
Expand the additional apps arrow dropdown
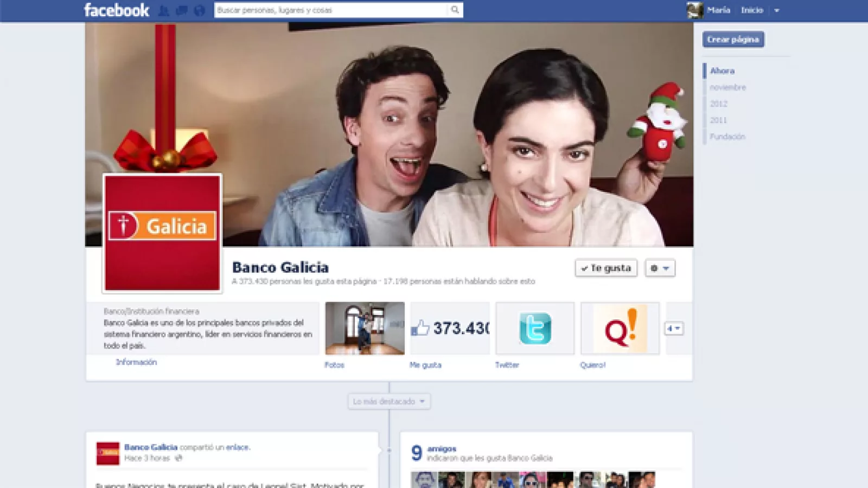point(674,329)
